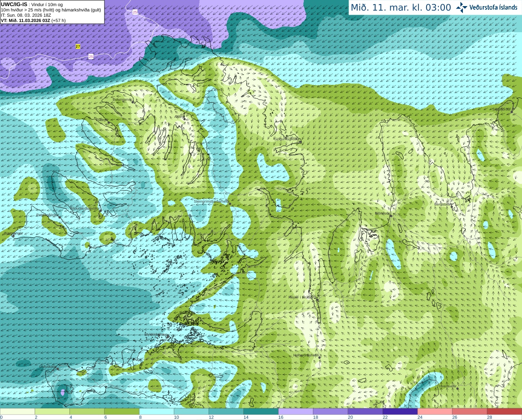Click the 'Veðurstofa Íslands' logo text

[493, 7]
